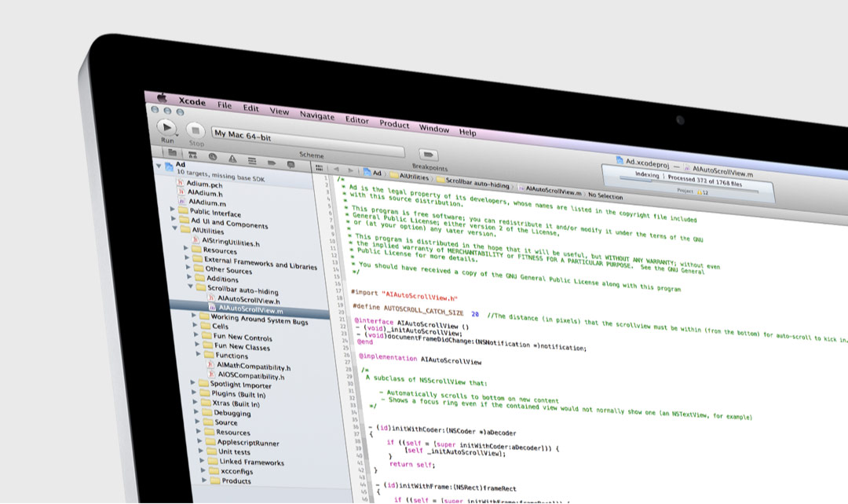This screenshot has width=848, height=504.
Task: Select AIAutoScrollView.h in the file navigator
Action: [248, 299]
